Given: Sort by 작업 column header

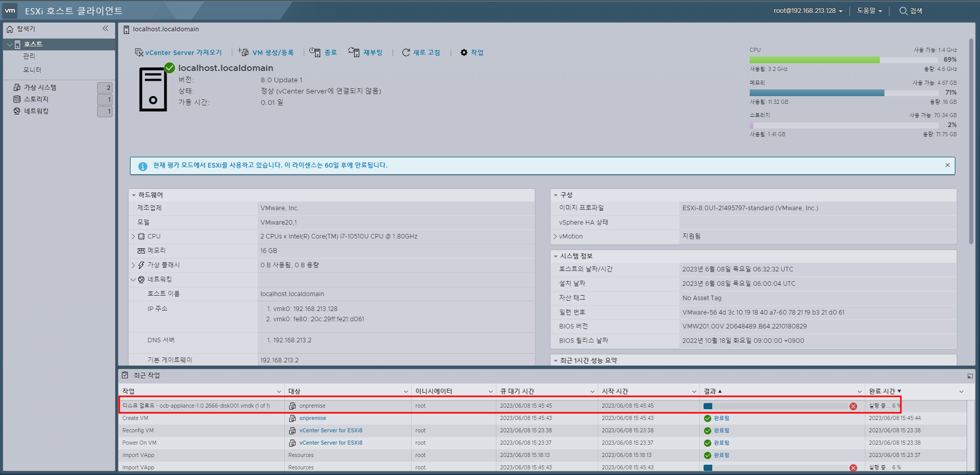Looking at the screenshot, I should point(128,391).
